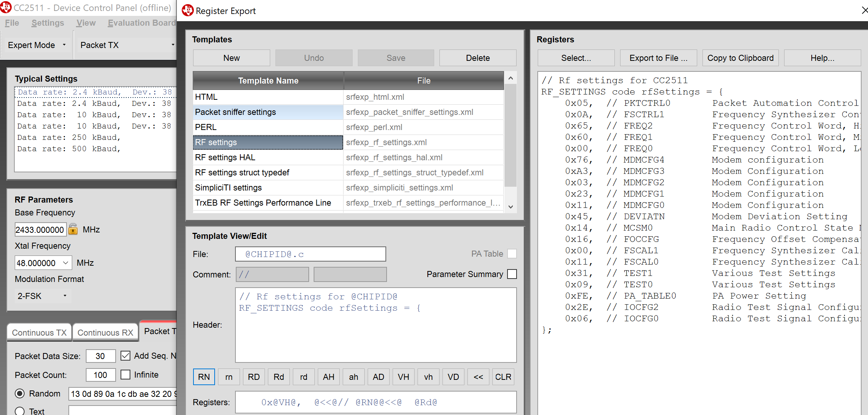Click the Packet Count field
The width and height of the screenshot is (868, 415).
click(x=101, y=375)
